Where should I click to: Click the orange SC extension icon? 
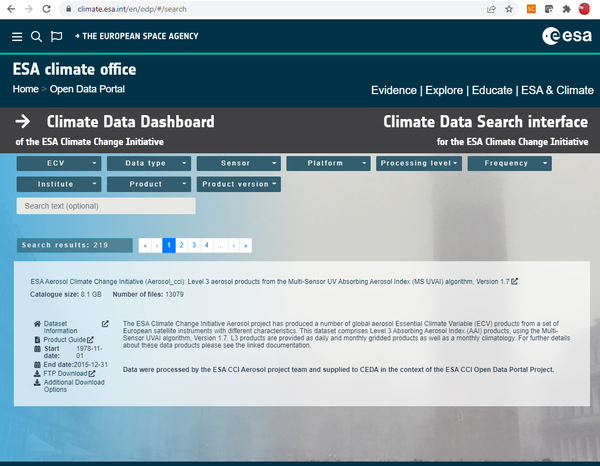(531, 9)
